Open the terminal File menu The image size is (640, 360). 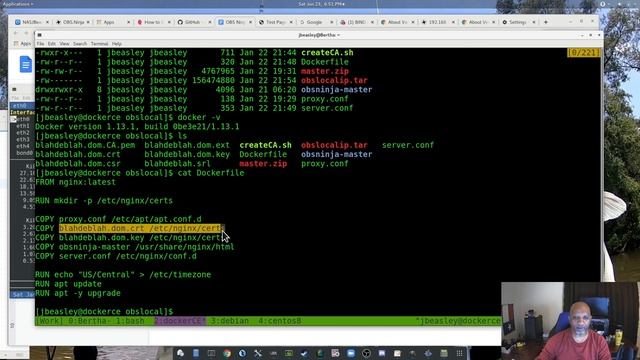pyautogui.click(x=40, y=44)
